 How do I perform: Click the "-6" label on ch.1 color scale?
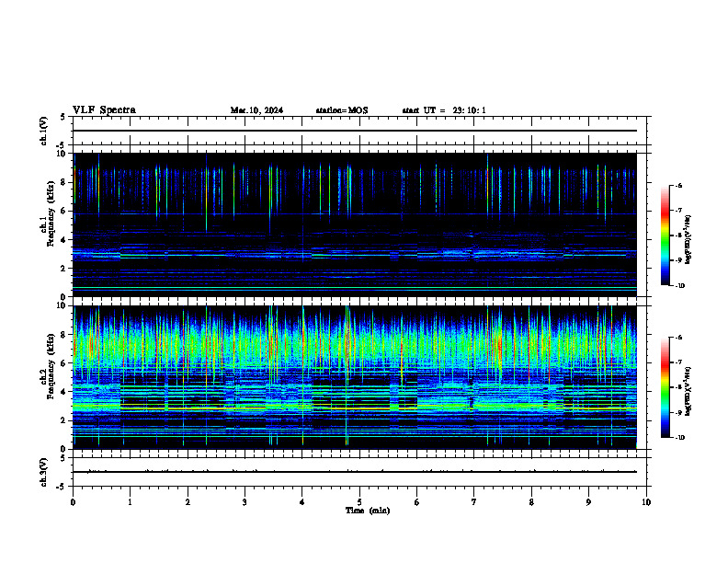point(678,186)
